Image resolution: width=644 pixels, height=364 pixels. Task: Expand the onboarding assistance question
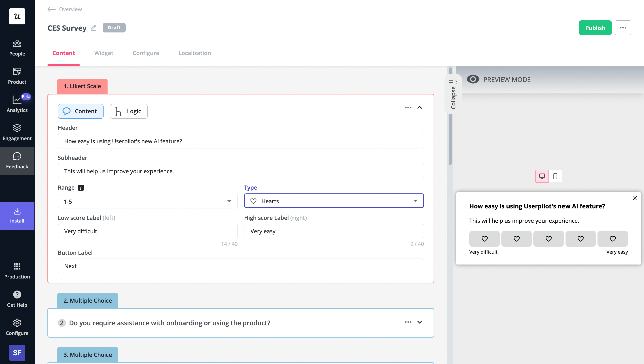[x=419, y=322]
